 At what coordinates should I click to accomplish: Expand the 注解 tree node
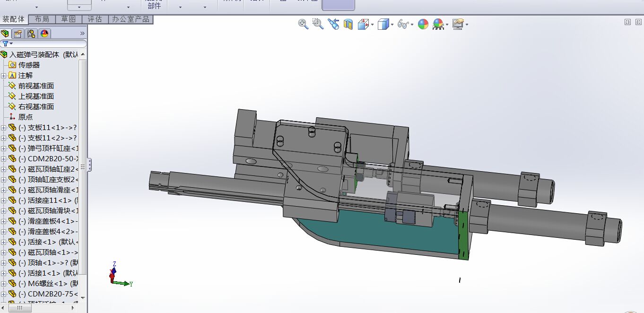[x=4, y=76]
